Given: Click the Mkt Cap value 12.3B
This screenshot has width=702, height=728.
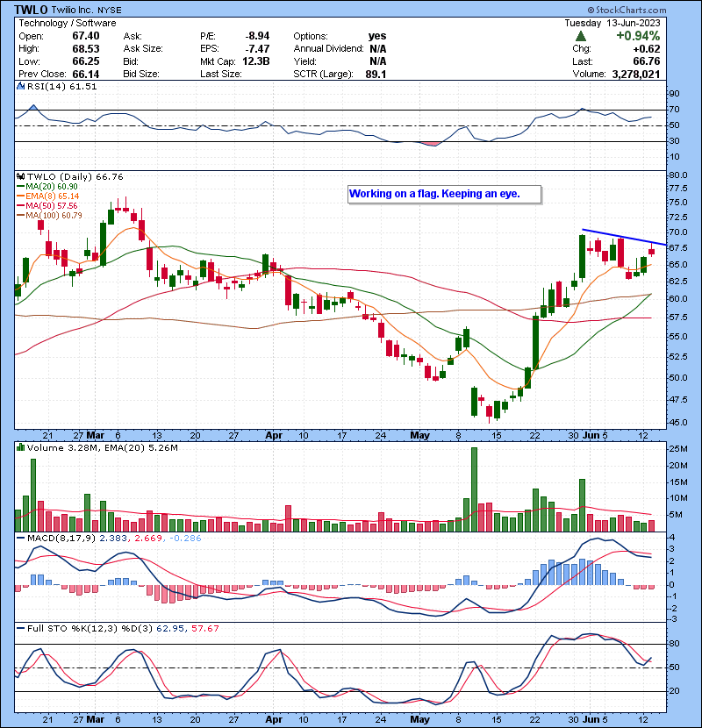Looking at the screenshot, I should coord(256,61).
